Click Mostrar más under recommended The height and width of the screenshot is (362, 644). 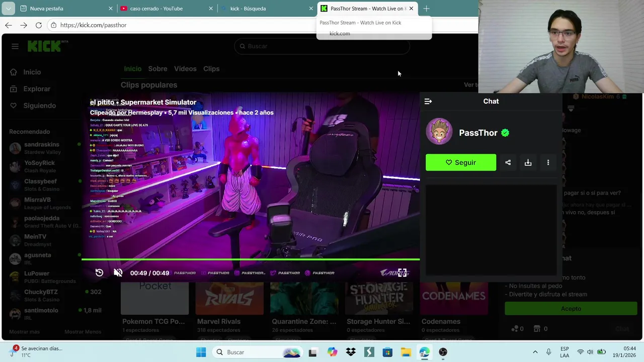pyautogui.click(x=24, y=332)
